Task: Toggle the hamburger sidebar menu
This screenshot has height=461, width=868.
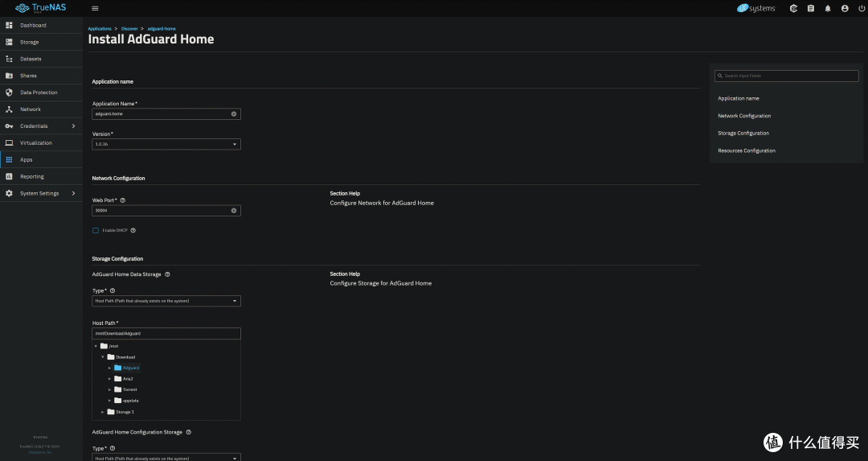Action: [x=95, y=8]
